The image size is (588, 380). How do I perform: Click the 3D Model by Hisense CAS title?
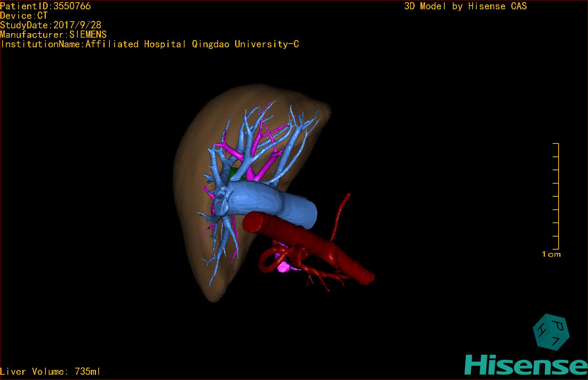click(x=466, y=6)
